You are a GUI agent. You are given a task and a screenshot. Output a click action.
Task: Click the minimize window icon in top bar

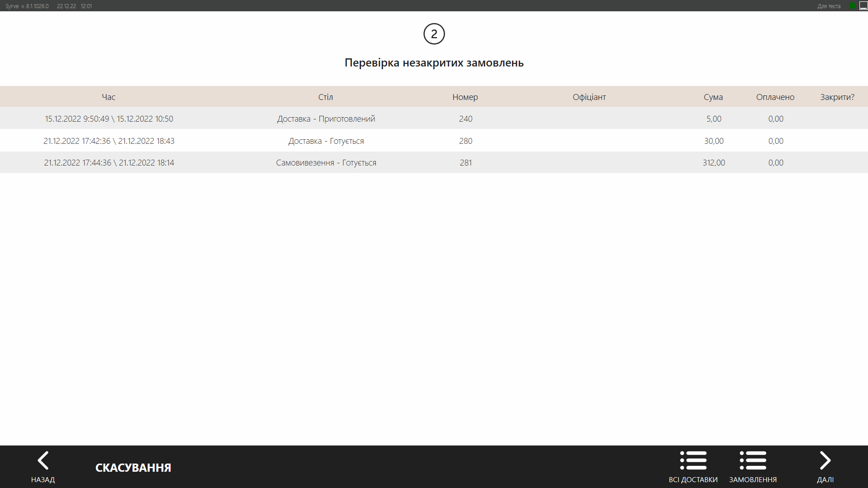tap(863, 6)
